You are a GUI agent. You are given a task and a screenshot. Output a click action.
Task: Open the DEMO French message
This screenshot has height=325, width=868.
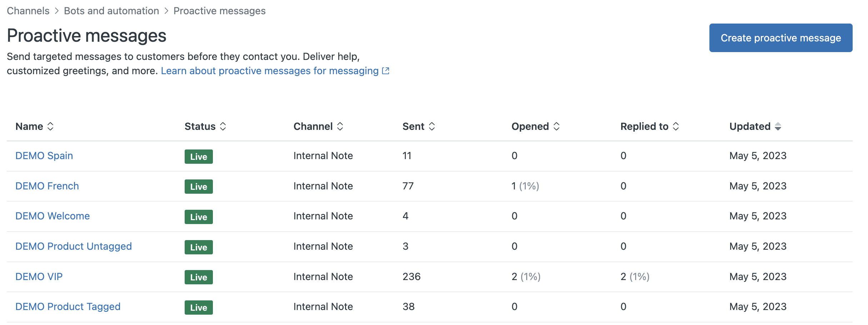(47, 186)
